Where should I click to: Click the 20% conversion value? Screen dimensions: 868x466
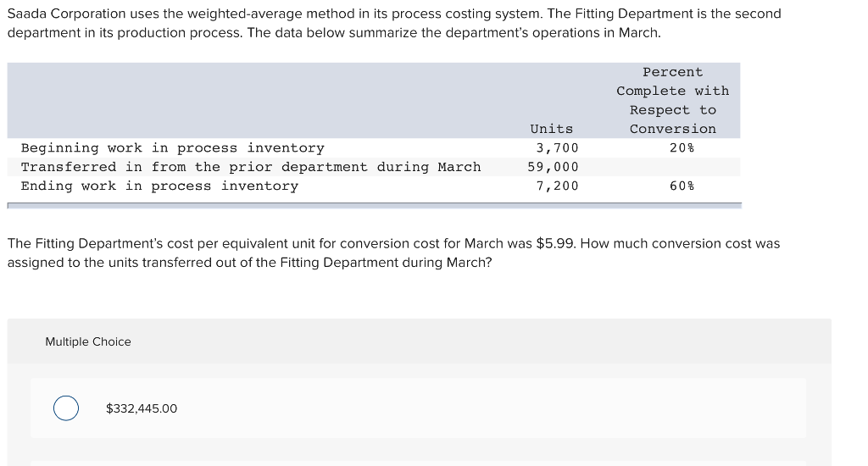pos(682,148)
